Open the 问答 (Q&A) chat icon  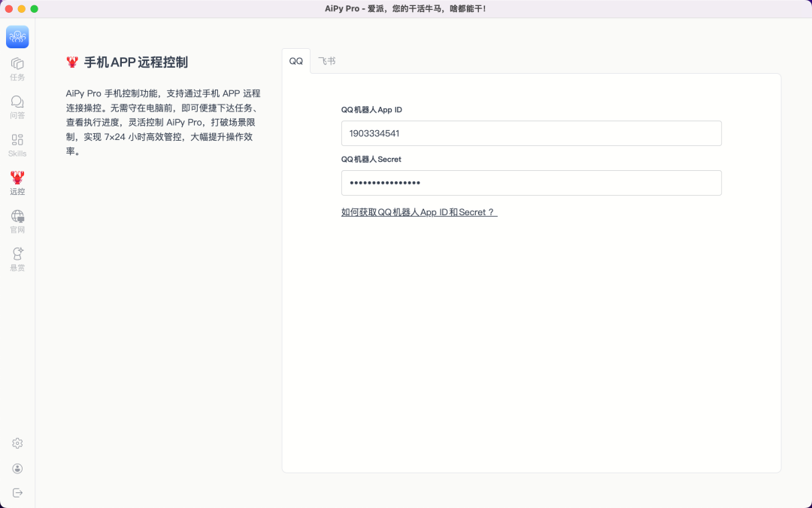click(x=17, y=105)
